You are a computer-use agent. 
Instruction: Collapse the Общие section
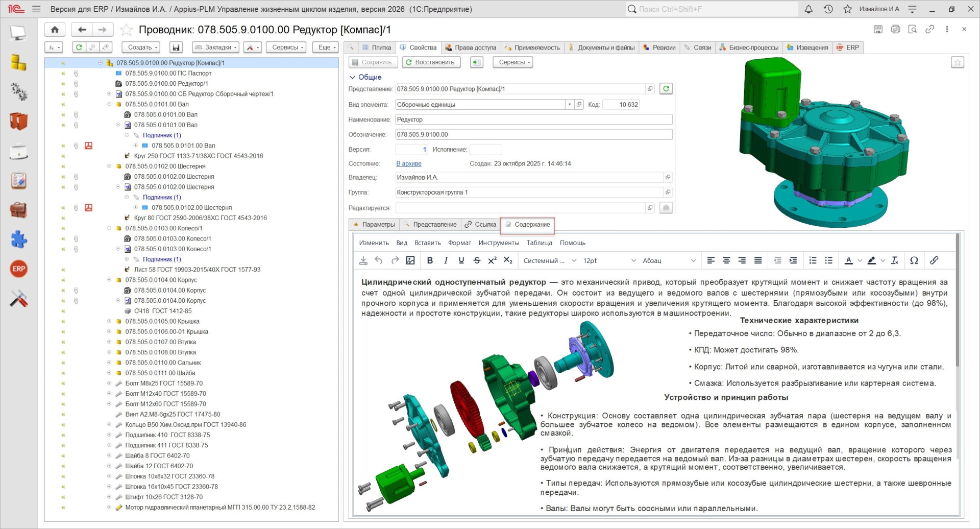352,77
